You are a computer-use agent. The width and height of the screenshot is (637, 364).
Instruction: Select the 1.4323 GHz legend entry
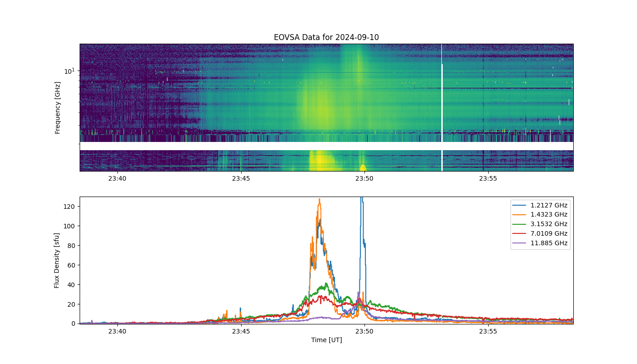pyautogui.click(x=540, y=215)
